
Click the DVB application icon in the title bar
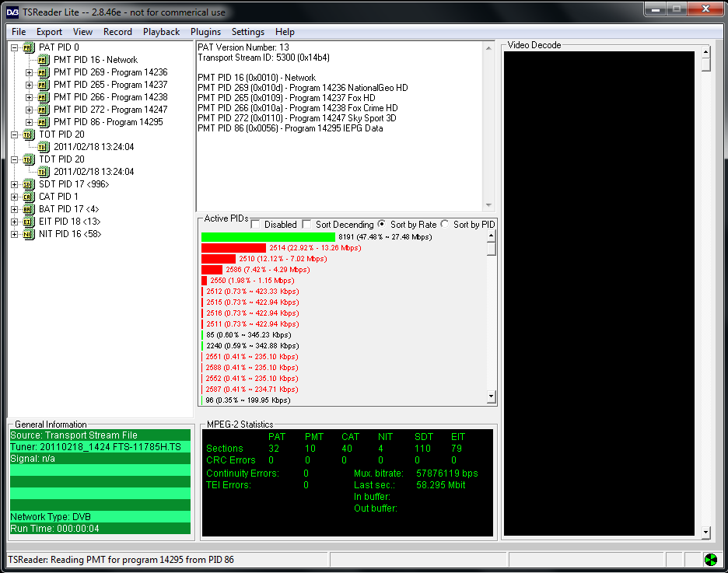(x=12, y=12)
